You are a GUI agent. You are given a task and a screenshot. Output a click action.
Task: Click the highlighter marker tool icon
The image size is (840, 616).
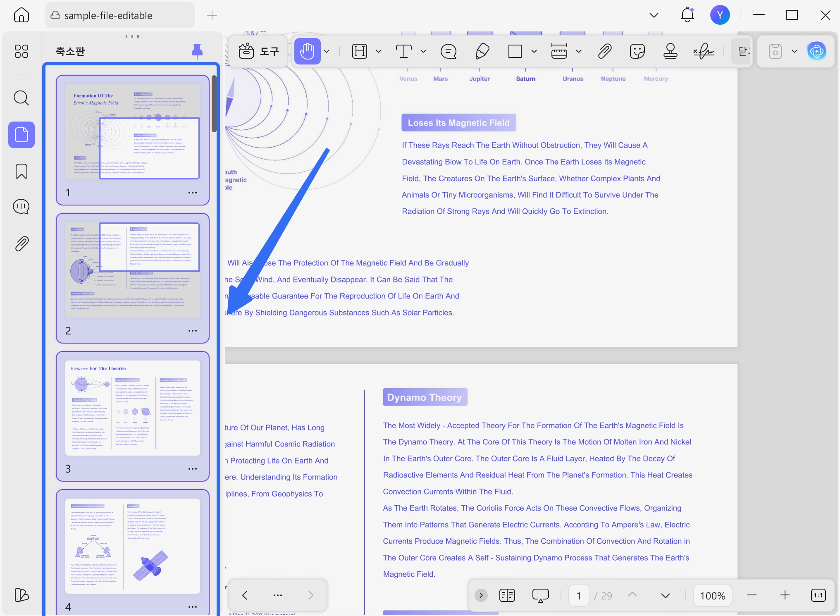(x=360, y=51)
